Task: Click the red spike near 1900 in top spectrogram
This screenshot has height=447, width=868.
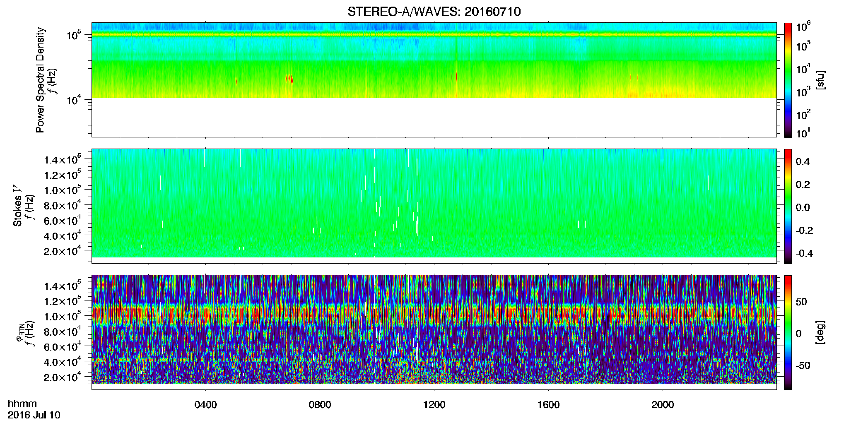Action: 638,76
